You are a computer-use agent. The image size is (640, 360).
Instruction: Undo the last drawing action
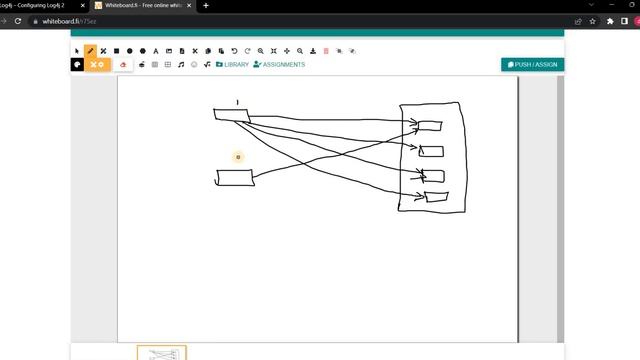pos(234,51)
